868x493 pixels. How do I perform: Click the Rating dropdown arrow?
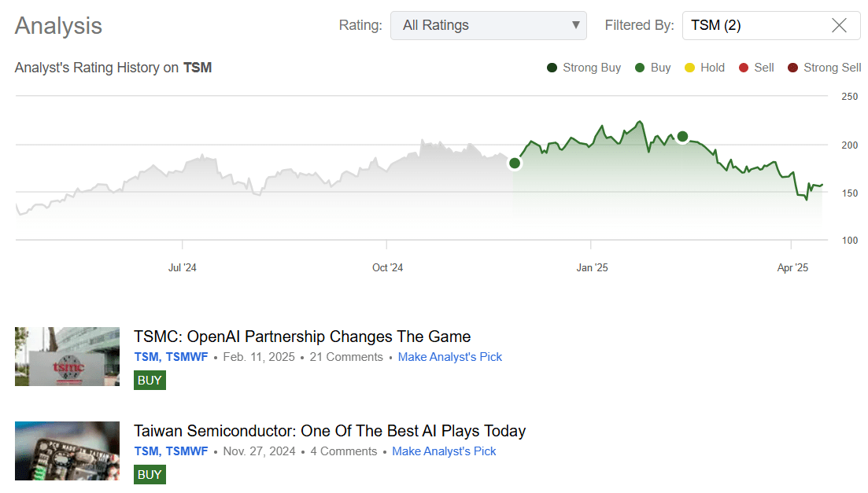(575, 25)
